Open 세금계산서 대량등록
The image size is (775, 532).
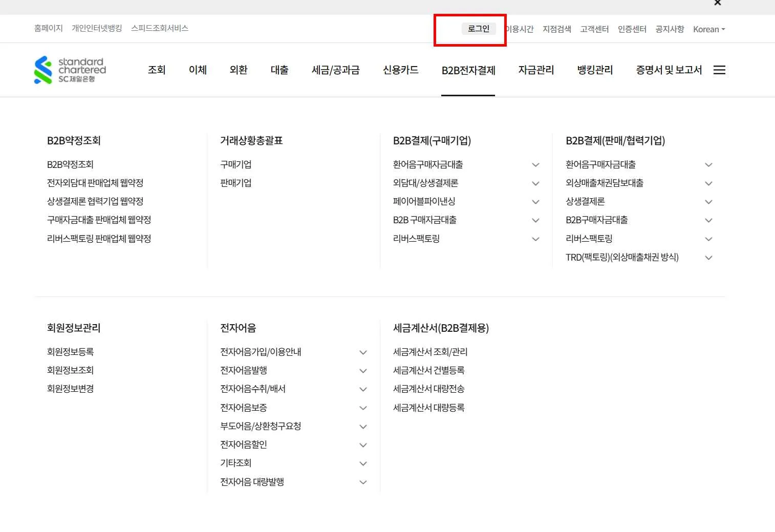pyautogui.click(x=429, y=408)
